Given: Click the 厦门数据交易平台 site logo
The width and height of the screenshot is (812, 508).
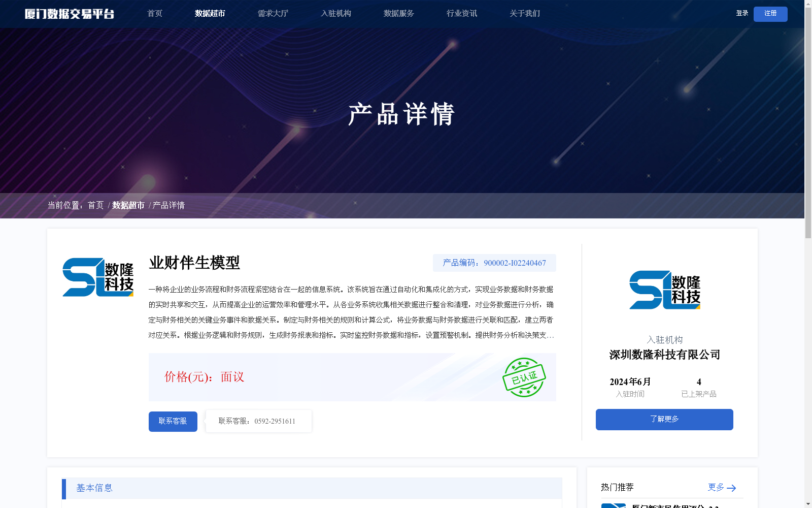Looking at the screenshot, I should coord(70,14).
